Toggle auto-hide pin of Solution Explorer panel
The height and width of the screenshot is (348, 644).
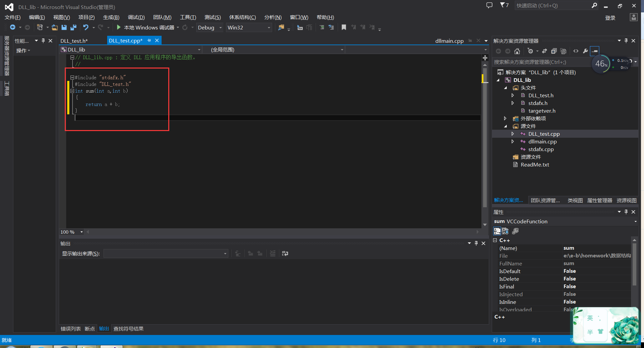[626, 41]
